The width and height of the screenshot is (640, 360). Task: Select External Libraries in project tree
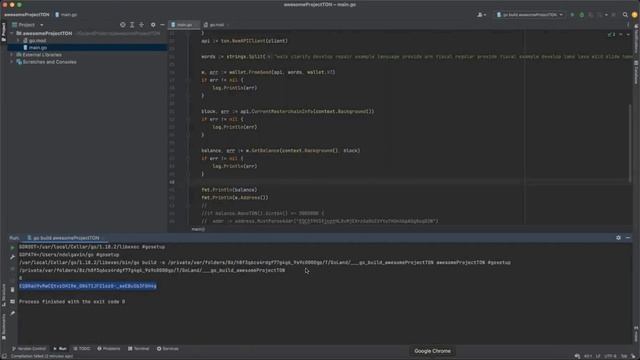(42, 55)
